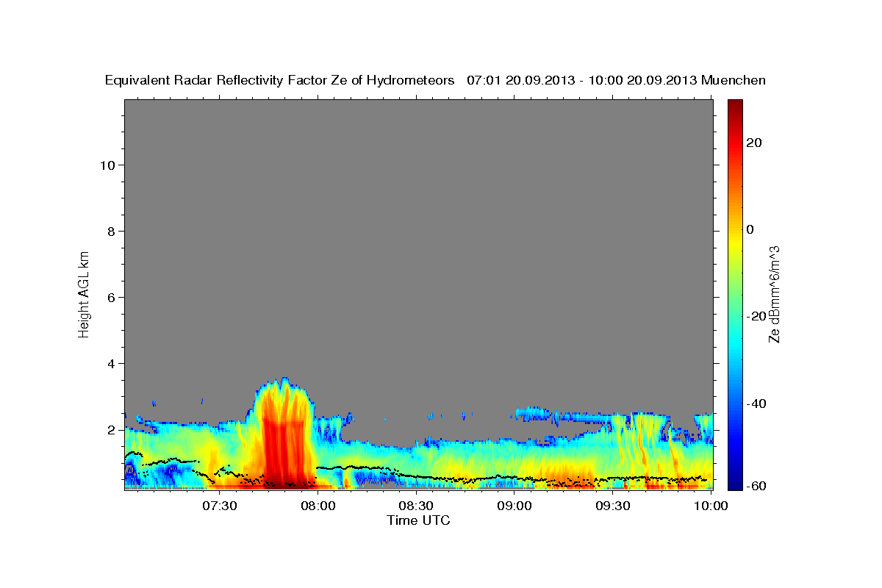This screenshot has width=882, height=588.
Task: Click the colorbar label '-20'
Action: 756,316
